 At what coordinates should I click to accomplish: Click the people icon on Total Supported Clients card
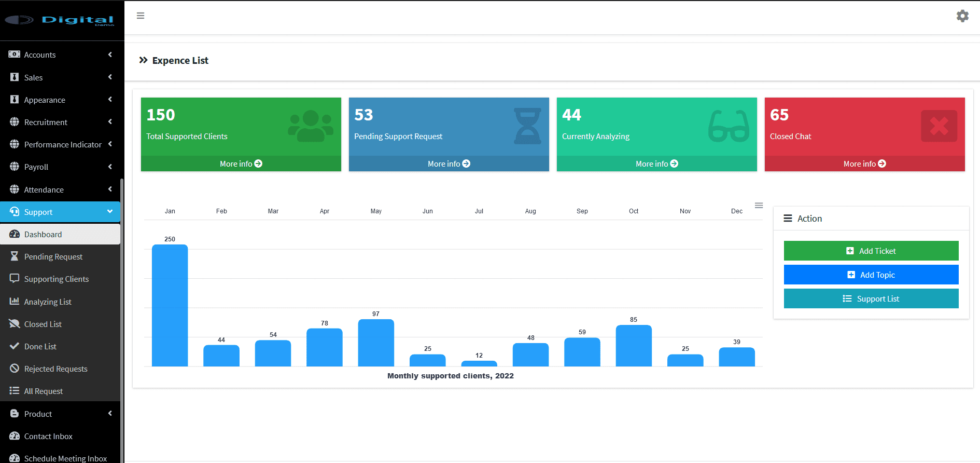tap(311, 126)
